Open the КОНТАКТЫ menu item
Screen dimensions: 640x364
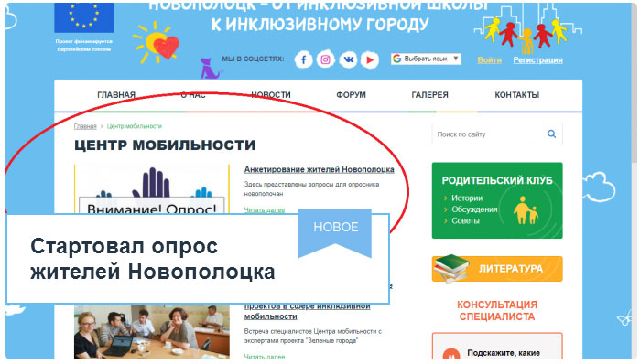click(x=517, y=95)
